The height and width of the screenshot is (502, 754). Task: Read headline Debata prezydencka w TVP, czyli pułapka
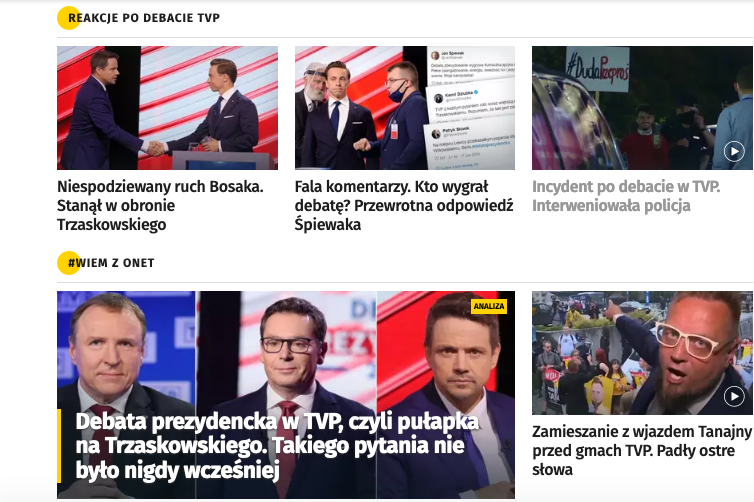[277, 446]
